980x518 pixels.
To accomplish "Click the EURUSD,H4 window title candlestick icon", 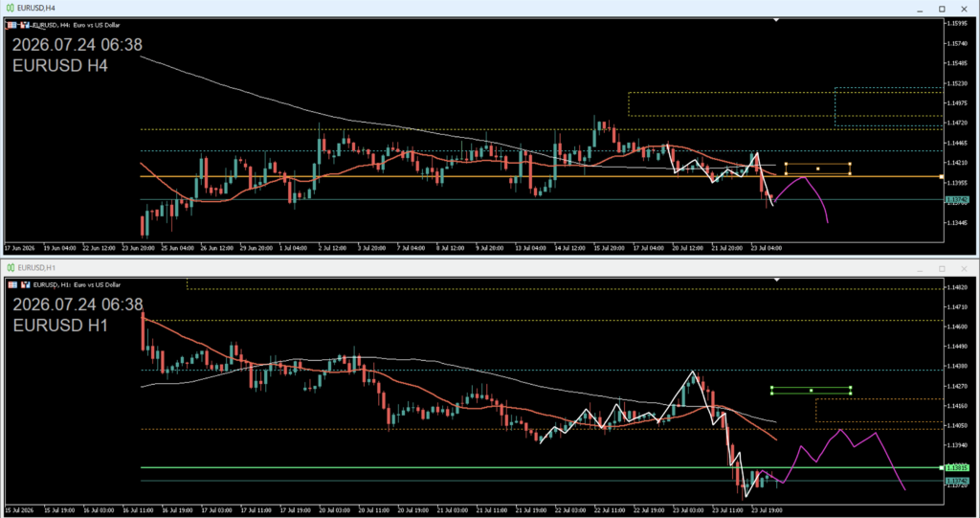I will (10, 8).
